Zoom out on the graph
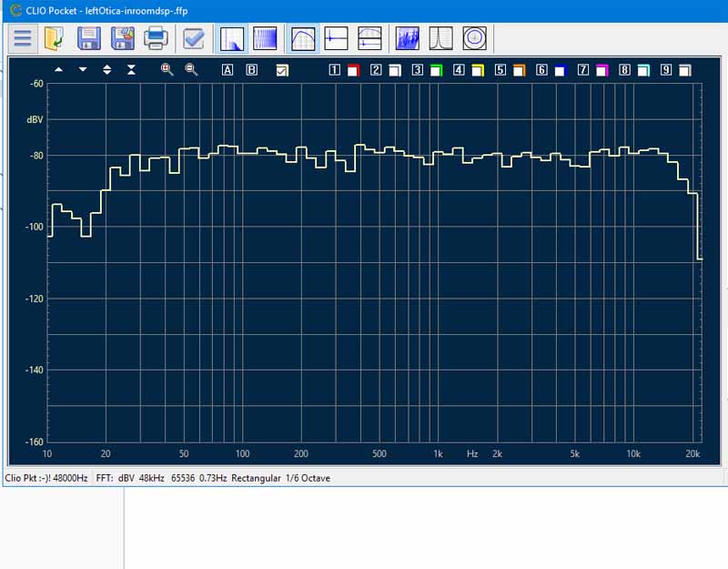This screenshot has width=728, height=569. pyautogui.click(x=191, y=70)
